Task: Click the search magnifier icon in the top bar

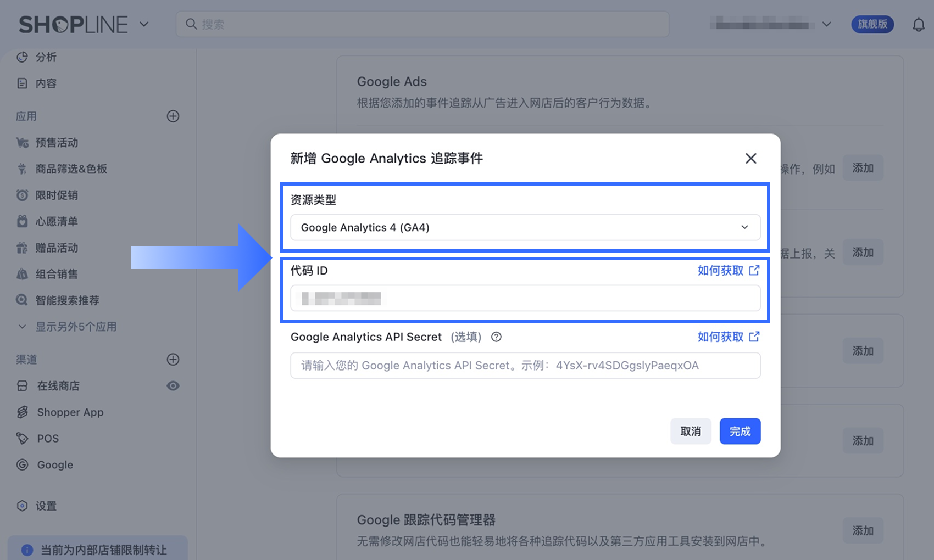Action: 191,24
